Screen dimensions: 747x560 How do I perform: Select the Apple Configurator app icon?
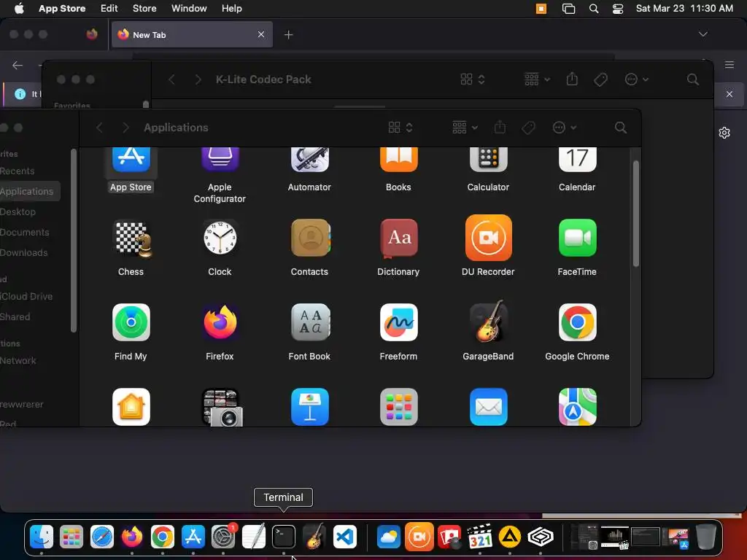(220, 160)
